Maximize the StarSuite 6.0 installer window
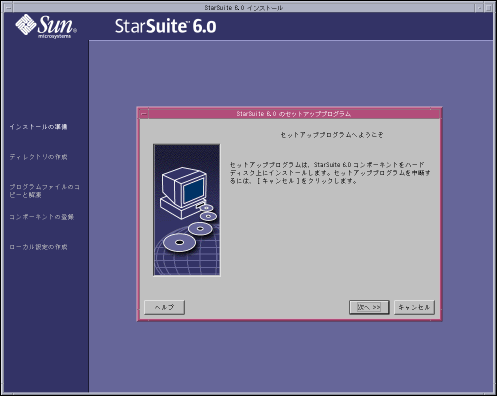Screen dimensions: 497x396 point(488,8)
